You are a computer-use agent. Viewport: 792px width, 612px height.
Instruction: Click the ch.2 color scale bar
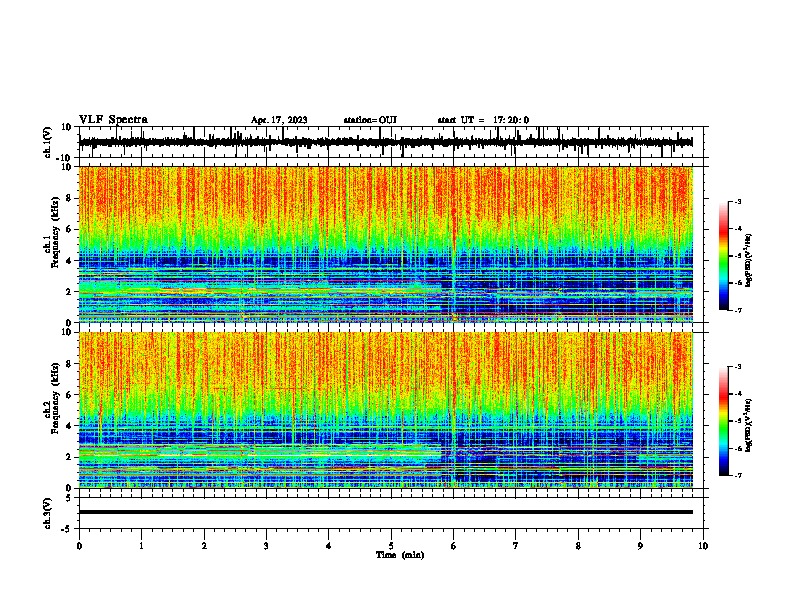pos(723,421)
